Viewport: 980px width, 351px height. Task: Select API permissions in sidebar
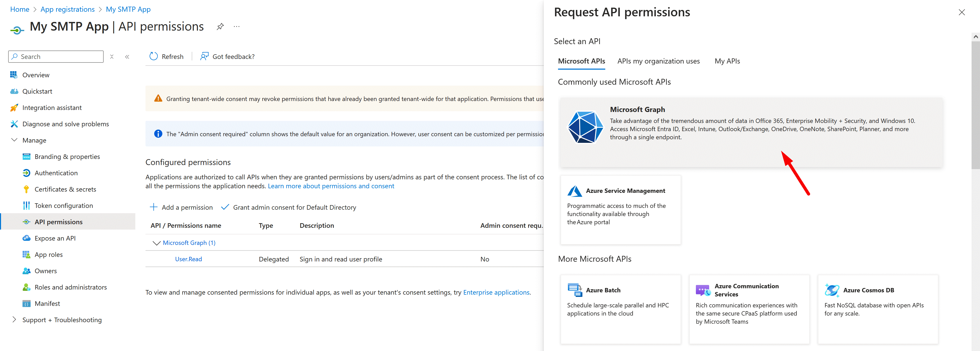coord(68,222)
